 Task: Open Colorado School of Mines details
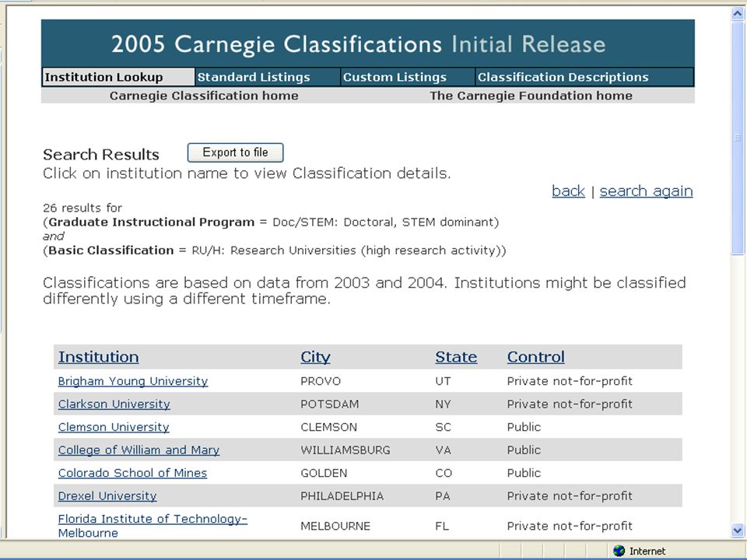[x=132, y=473]
